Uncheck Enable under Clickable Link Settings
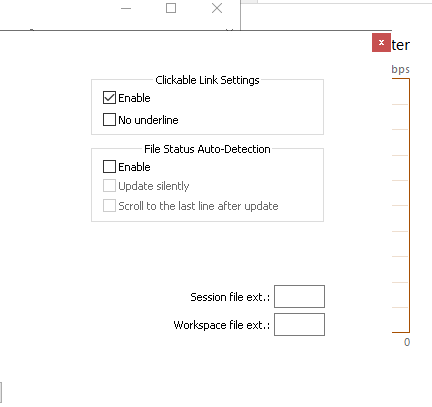432x407 pixels. (x=109, y=98)
